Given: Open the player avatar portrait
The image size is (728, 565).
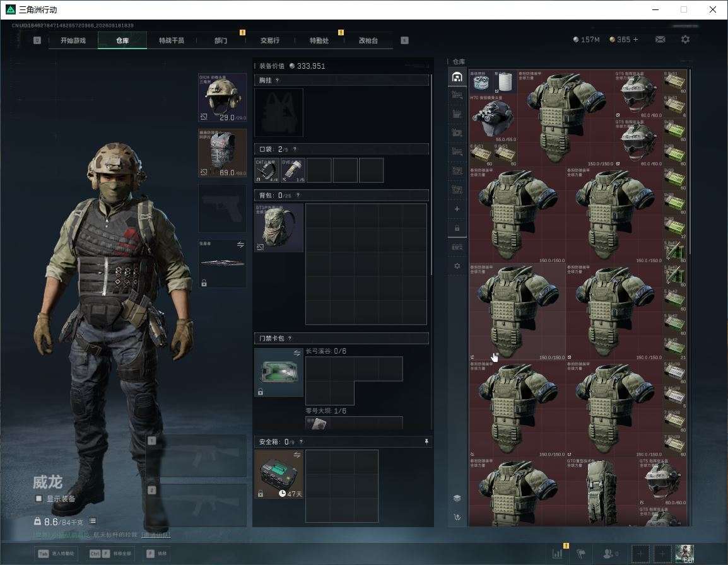Looking at the screenshot, I should [685, 554].
